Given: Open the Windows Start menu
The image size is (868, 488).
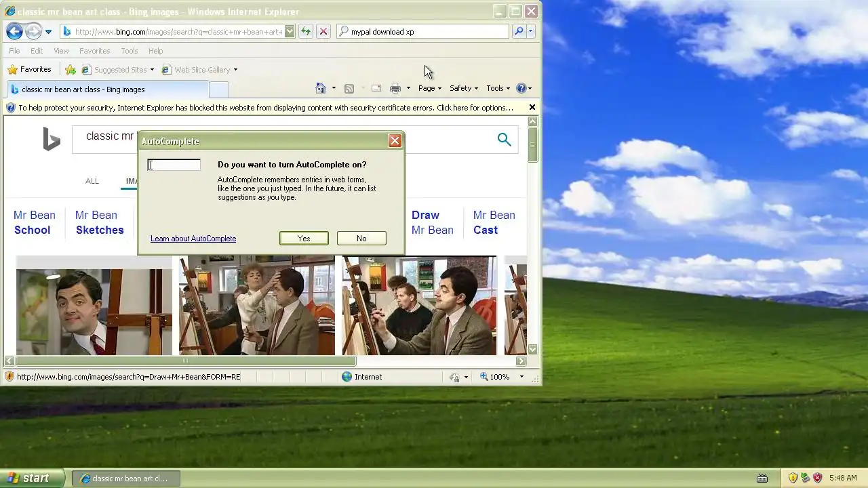Looking at the screenshot, I should 31,478.
